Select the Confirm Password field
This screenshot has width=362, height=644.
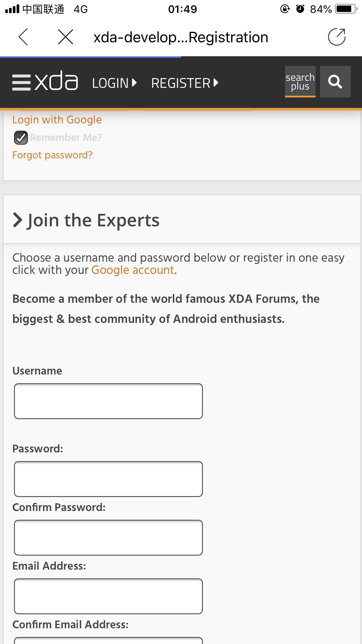point(108,538)
